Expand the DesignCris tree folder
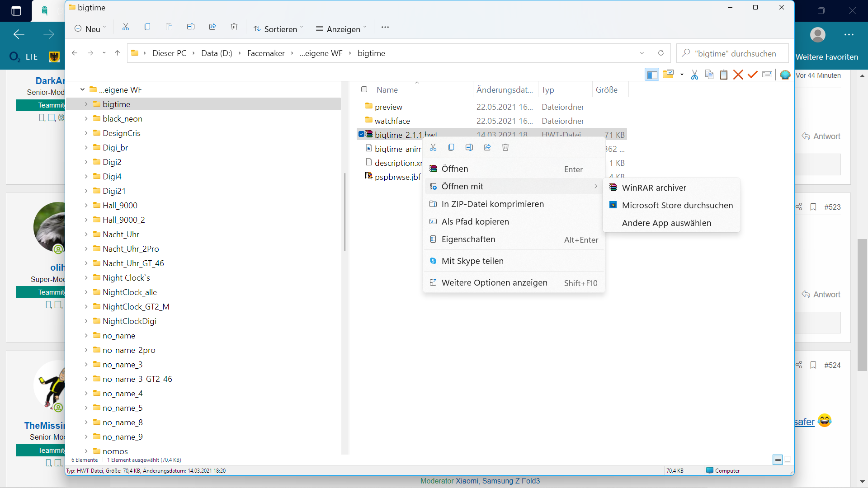The height and width of the screenshot is (488, 868). [x=86, y=133]
